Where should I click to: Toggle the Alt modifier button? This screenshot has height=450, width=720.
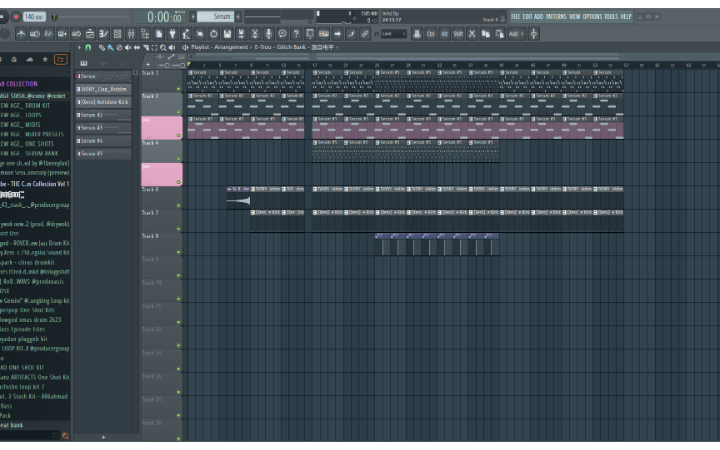(444, 34)
